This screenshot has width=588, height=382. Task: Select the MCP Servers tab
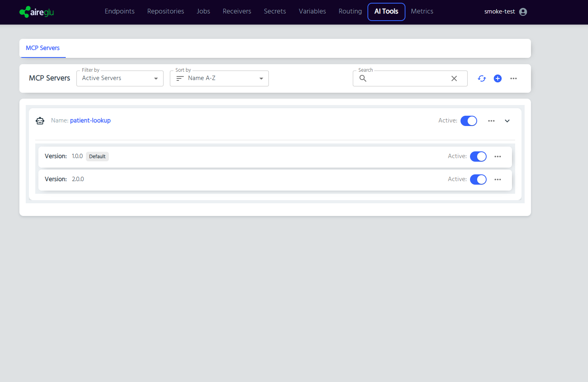click(x=43, y=48)
